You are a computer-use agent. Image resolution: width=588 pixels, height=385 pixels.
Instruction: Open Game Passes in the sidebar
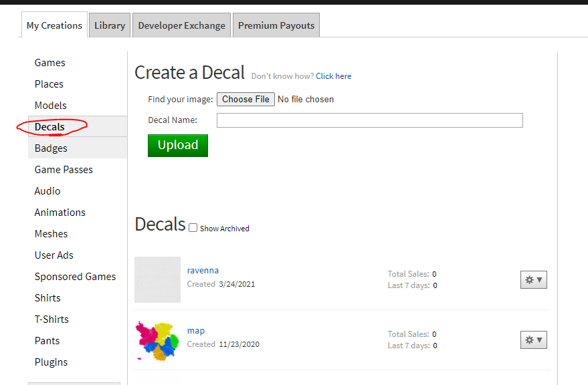pos(64,170)
